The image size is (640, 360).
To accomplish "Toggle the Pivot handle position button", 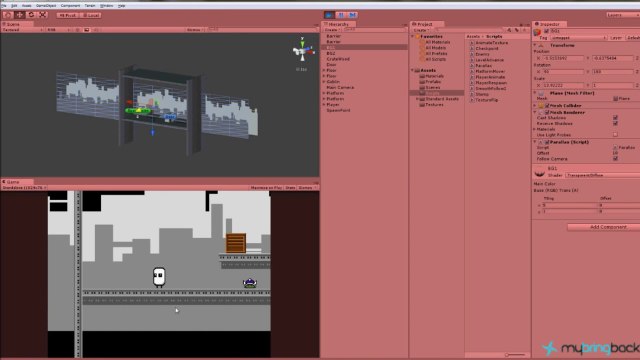I will click(67, 15).
